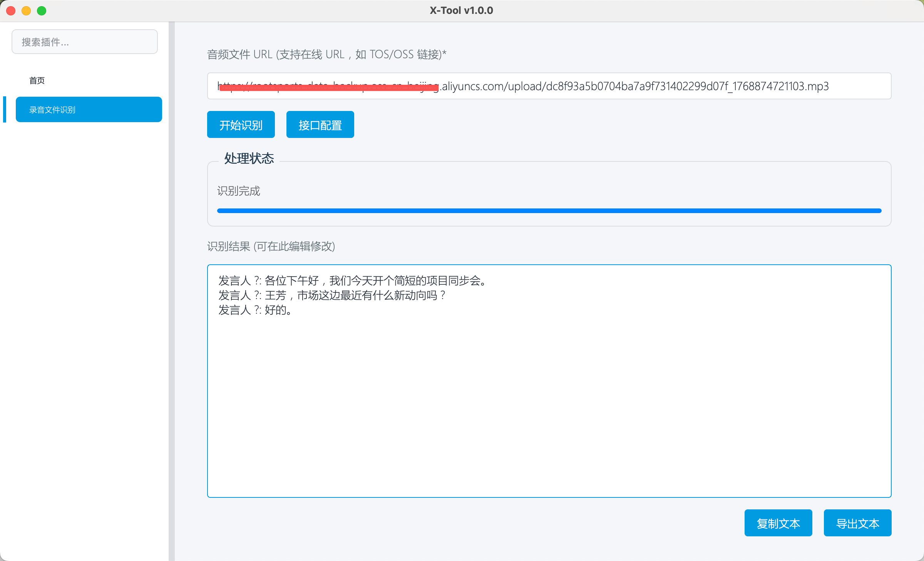
Task: Open 接口配置 settings
Action: point(320,124)
